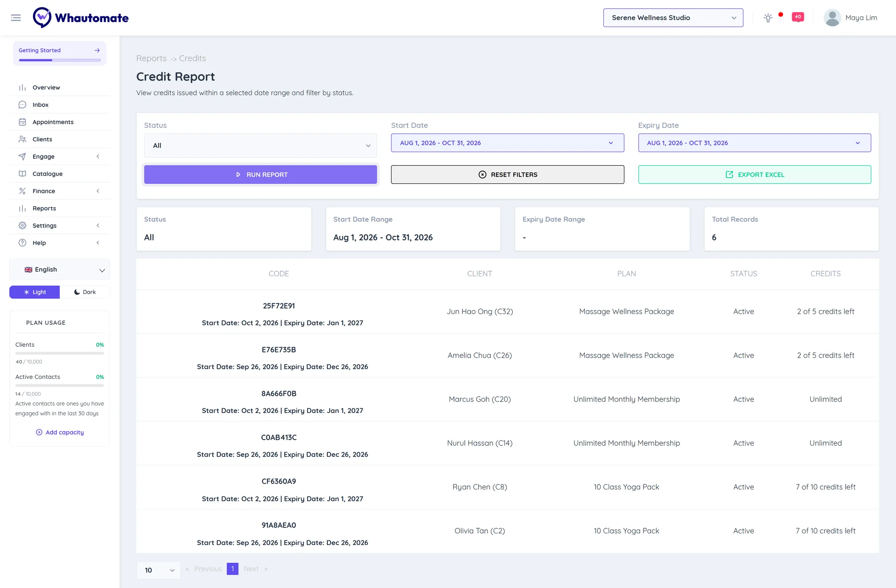Click the export icon on Export Excel
The width and height of the screenshot is (896, 588).
[729, 175]
